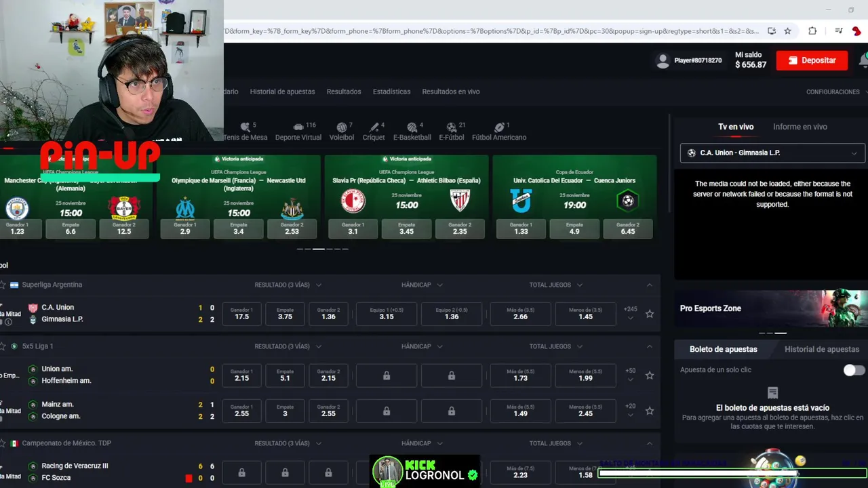
Task: Bet Ganador 1 at 17.5 for C.A. Union
Action: click(241, 314)
